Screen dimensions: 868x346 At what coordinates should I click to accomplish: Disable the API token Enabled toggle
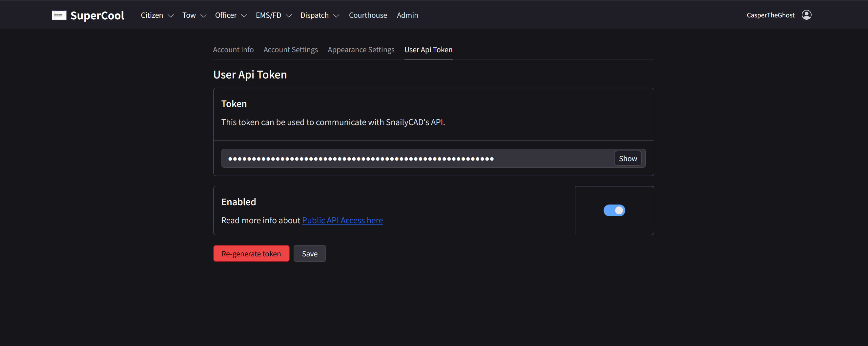614,210
